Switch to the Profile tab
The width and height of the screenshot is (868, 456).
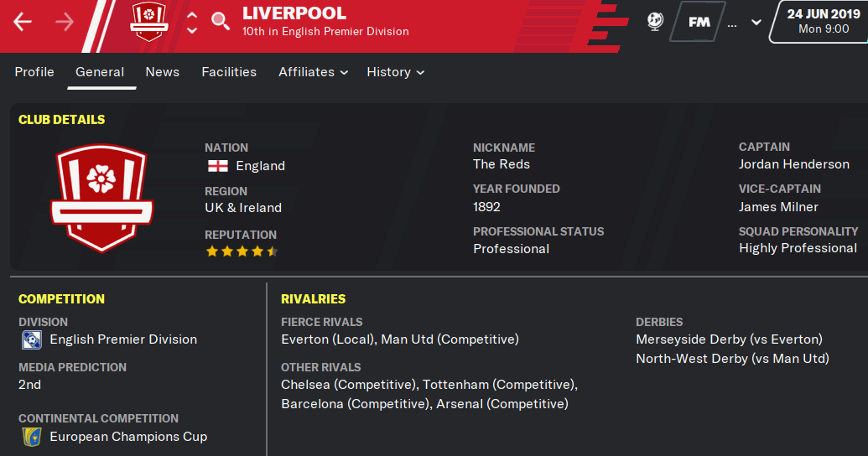[x=34, y=72]
